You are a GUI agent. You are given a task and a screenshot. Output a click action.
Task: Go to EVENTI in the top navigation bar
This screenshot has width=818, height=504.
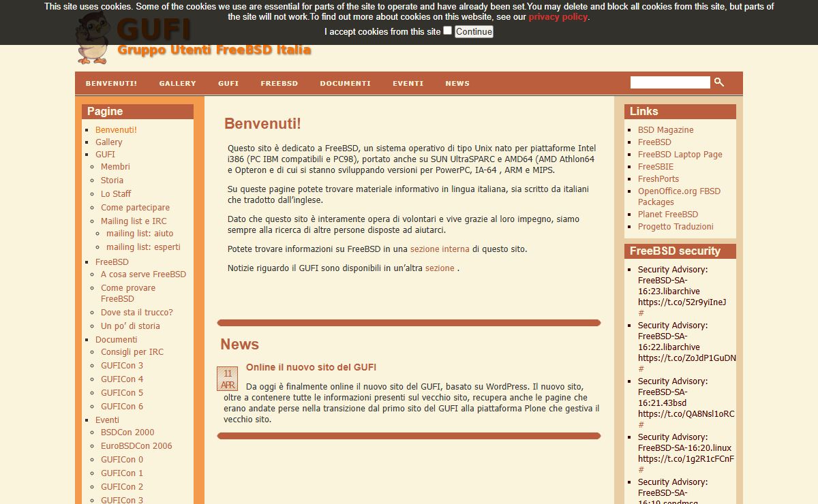click(408, 83)
